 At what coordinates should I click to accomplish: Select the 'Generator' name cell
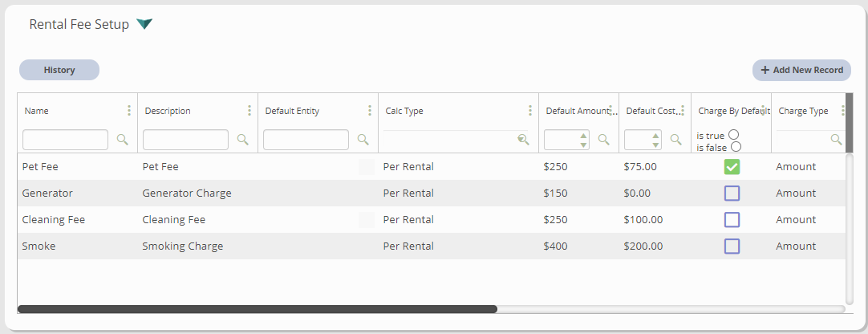tap(47, 193)
